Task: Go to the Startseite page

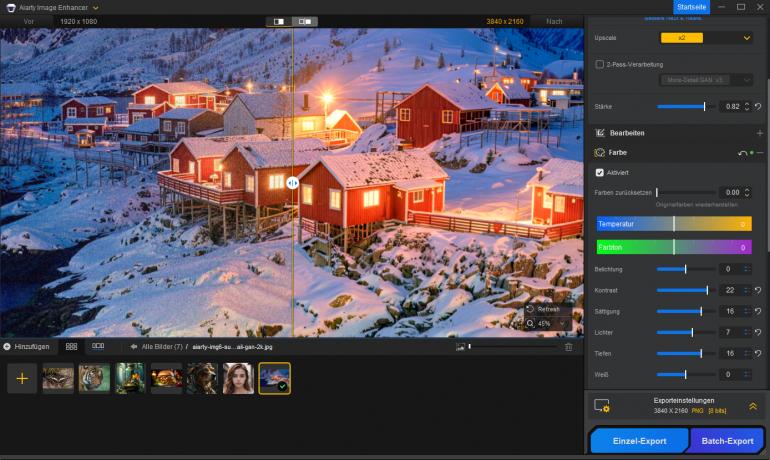Action: pos(691,7)
